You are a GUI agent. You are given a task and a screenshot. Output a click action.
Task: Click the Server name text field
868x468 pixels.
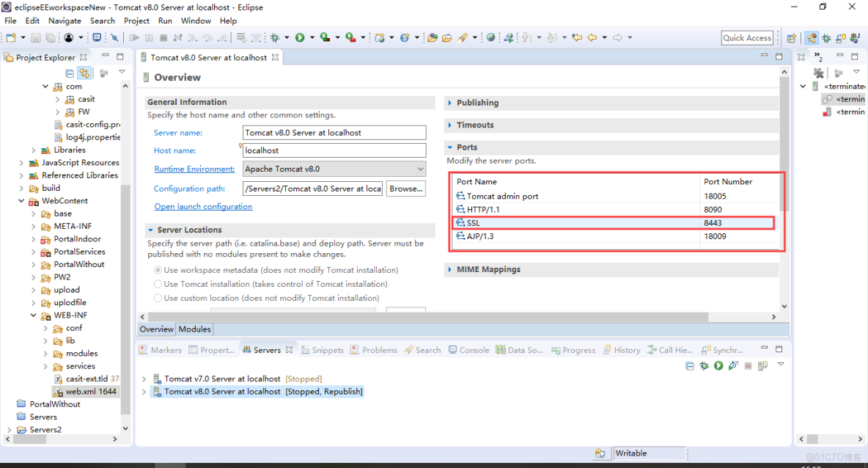coord(334,133)
